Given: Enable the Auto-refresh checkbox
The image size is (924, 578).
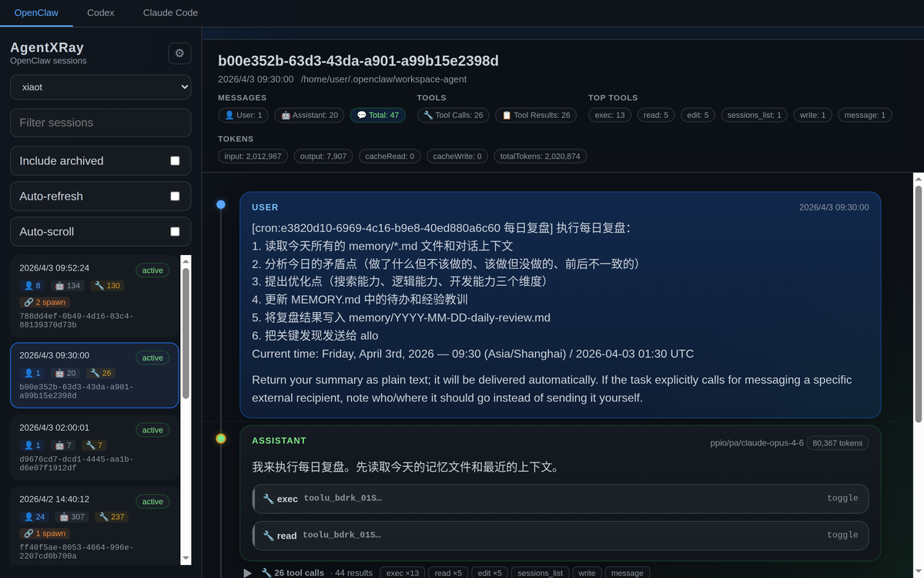Looking at the screenshot, I should 175,197.
